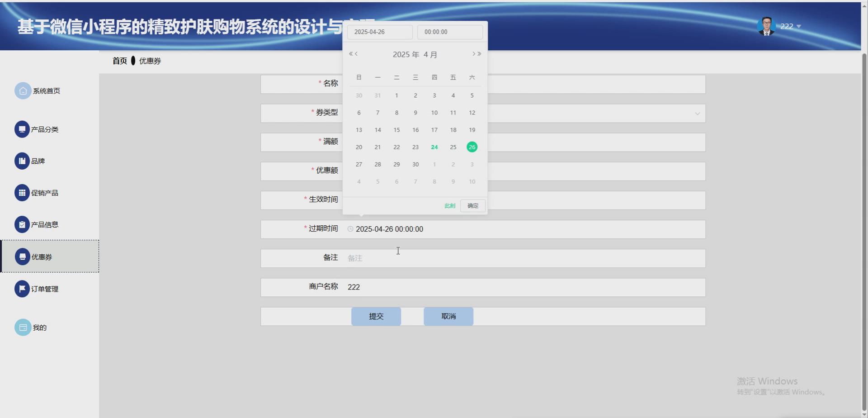The width and height of the screenshot is (868, 418).
Task: Click the 备注 remarks input field
Action: click(452, 258)
